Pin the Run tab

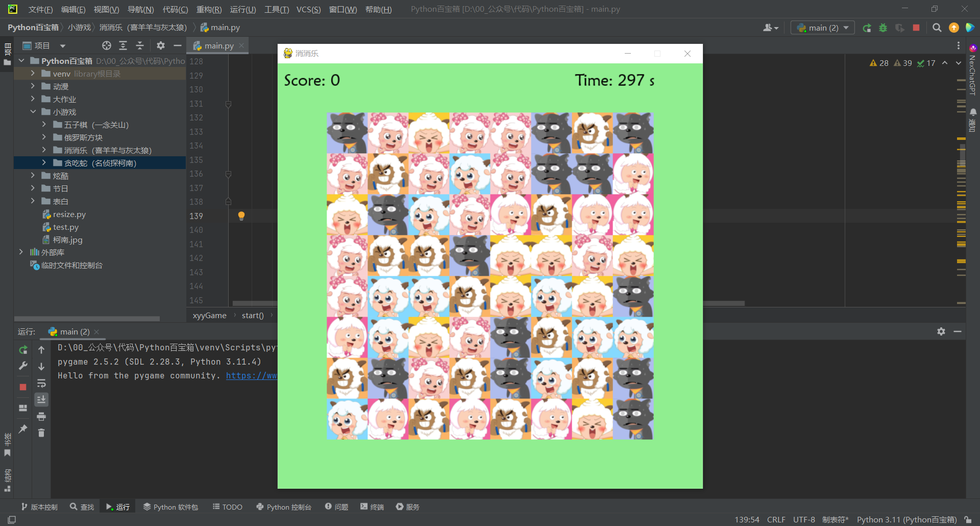23,429
